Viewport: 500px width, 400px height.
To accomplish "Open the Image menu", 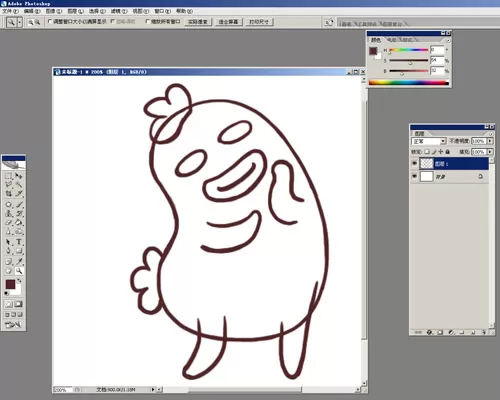I will (53, 11).
